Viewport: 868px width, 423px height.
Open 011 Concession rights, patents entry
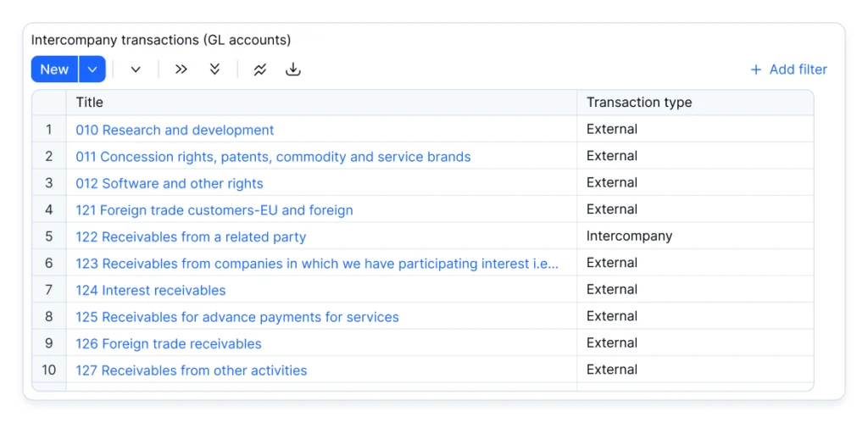[x=273, y=157]
